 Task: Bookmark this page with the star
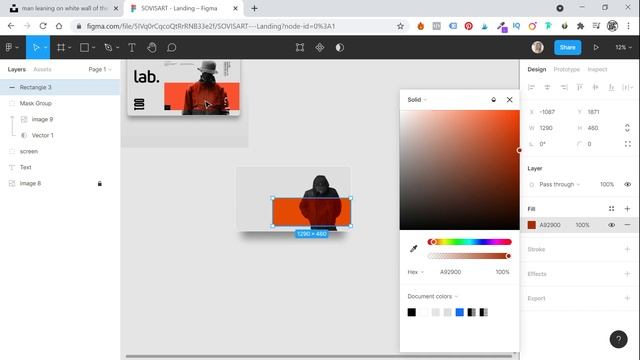tap(400, 26)
